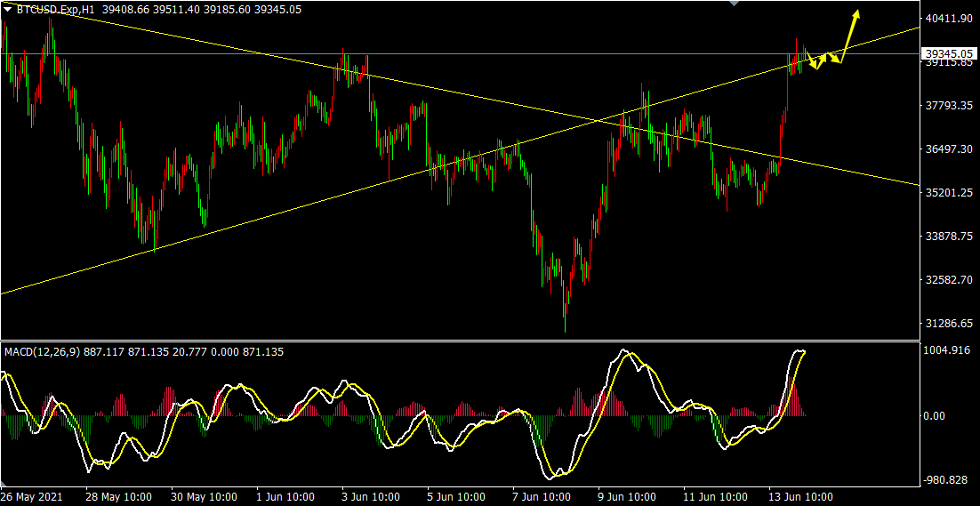Click the -980.828 MACD scale value
Image resolution: width=980 pixels, height=506 pixels.
click(946, 480)
